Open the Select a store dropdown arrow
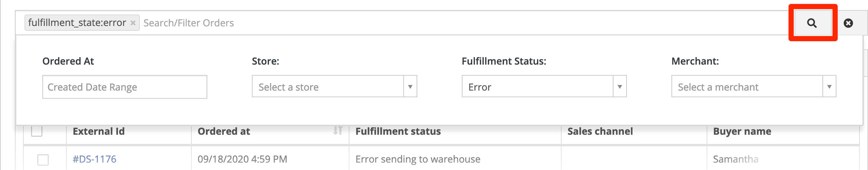The height and width of the screenshot is (170, 868). tap(410, 86)
